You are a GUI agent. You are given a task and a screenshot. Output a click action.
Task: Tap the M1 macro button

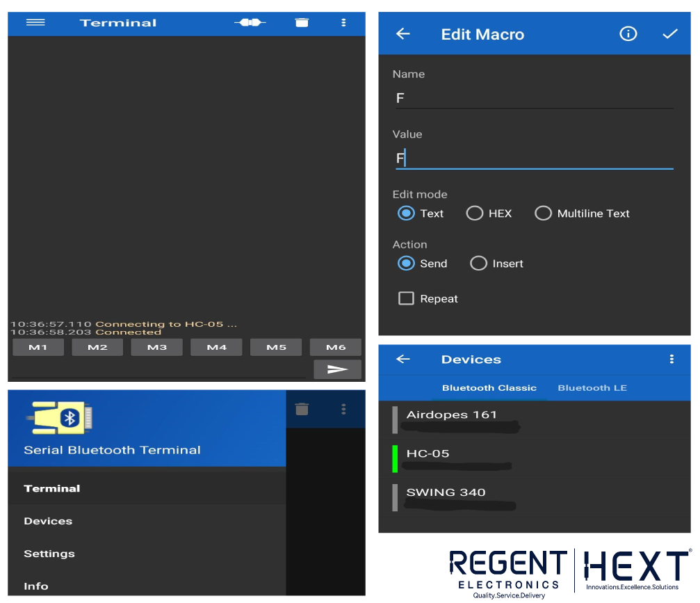click(38, 347)
